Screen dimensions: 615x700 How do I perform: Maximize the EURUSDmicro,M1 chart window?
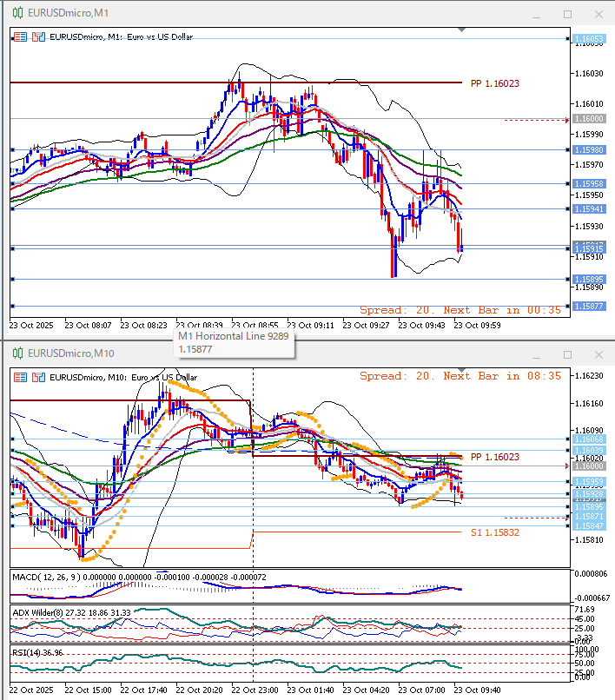[x=567, y=14]
